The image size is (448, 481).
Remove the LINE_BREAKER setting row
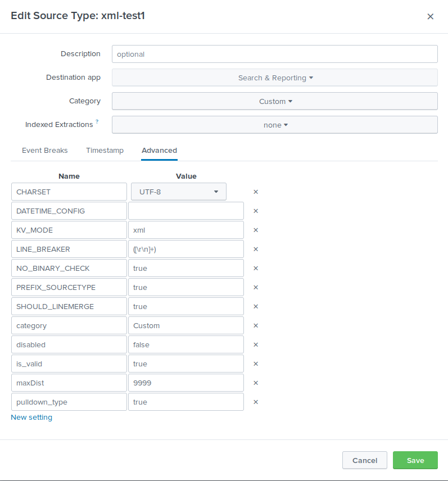point(256,249)
